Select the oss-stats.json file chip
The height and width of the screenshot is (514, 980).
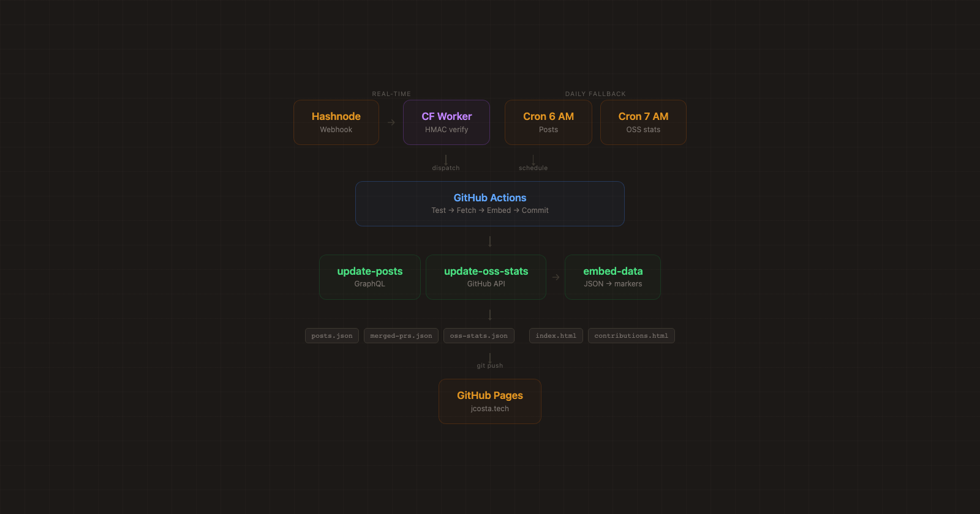pos(478,336)
